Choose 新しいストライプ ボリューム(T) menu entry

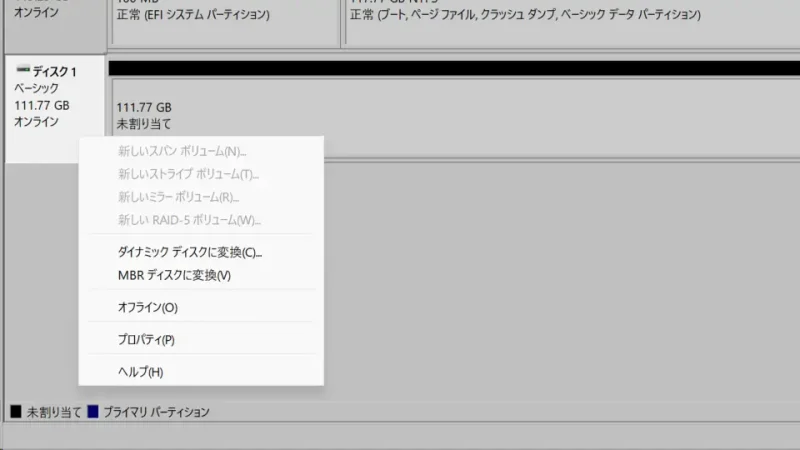[201, 174]
